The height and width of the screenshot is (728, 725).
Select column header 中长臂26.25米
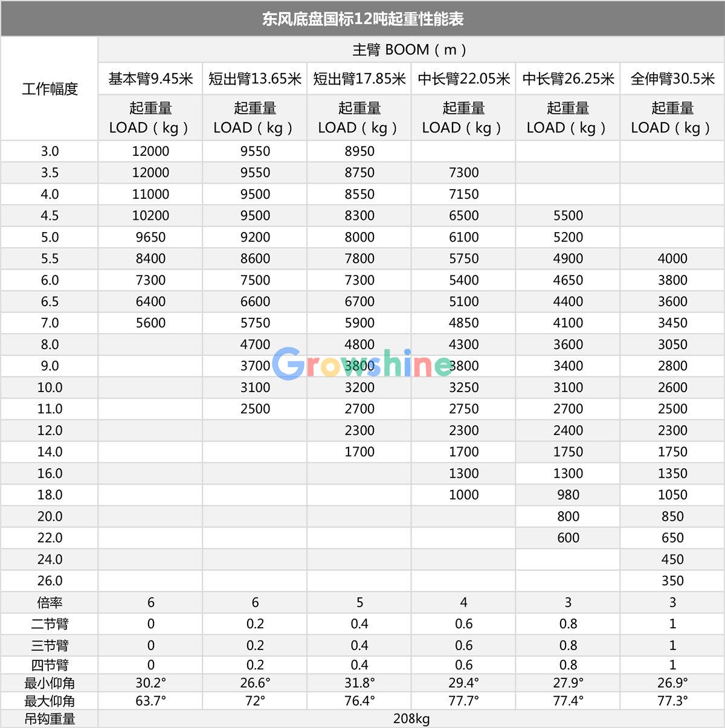569,79
